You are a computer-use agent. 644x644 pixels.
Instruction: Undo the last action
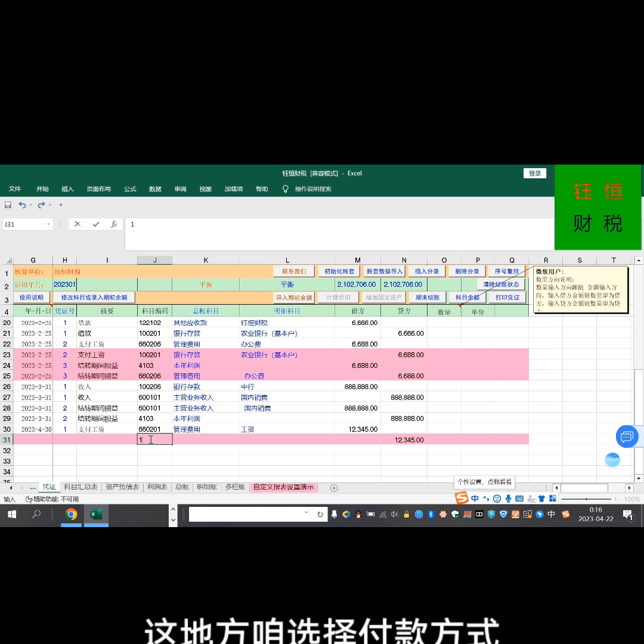click(x=22, y=205)
